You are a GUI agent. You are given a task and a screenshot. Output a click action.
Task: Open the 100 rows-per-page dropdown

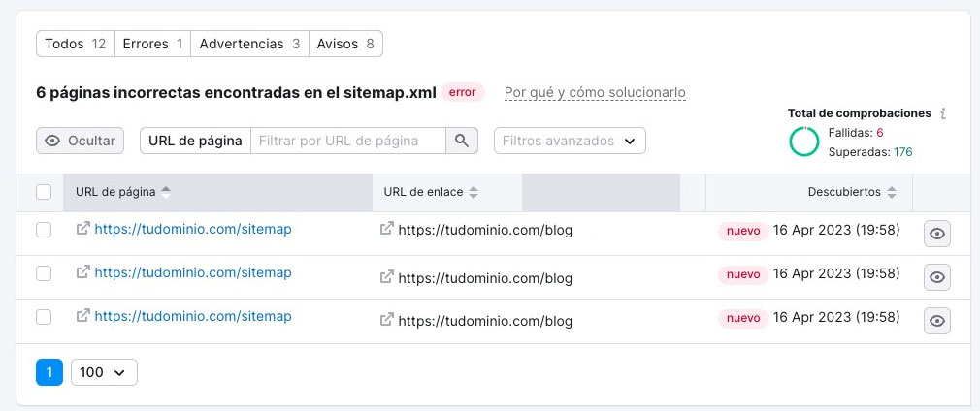coord(104,372)
